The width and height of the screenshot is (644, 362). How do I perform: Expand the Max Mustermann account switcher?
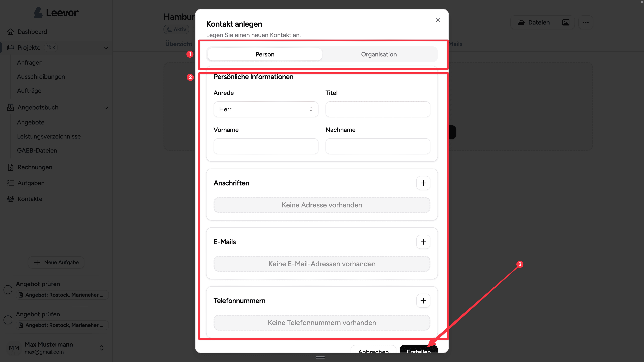tap(102, 348)
